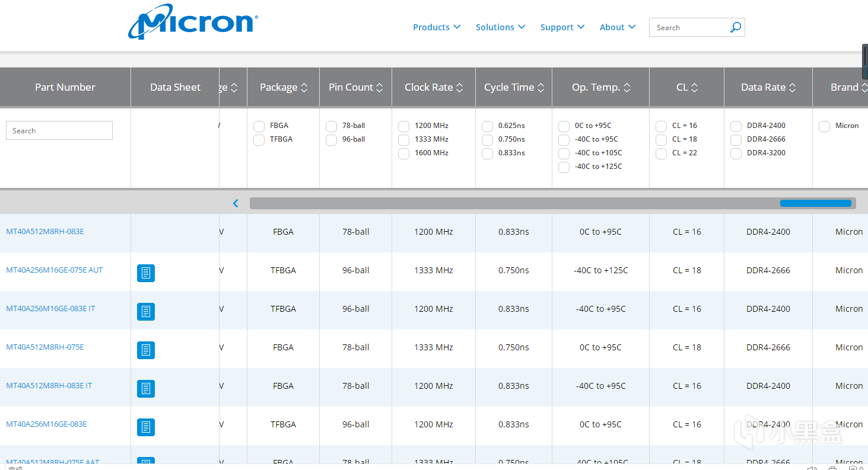Click the left scroll arrow above table
This screenshot has width=868, height=470.
coord(236,203)
